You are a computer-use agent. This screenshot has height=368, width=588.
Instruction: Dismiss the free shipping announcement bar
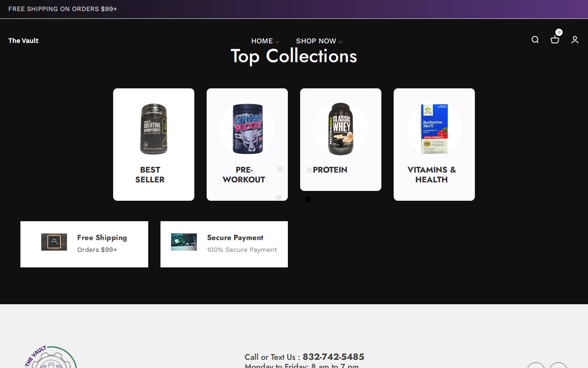[x=125, y=9]
